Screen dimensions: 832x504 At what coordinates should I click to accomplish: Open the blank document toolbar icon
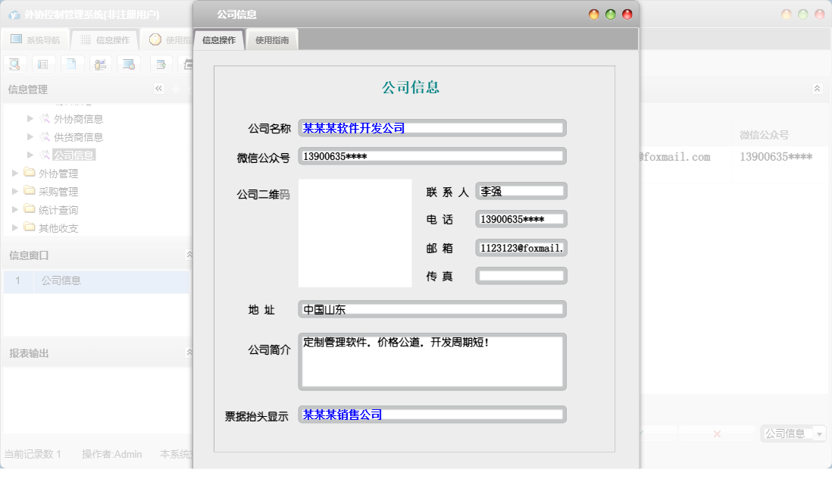click(x=72, y=64)
